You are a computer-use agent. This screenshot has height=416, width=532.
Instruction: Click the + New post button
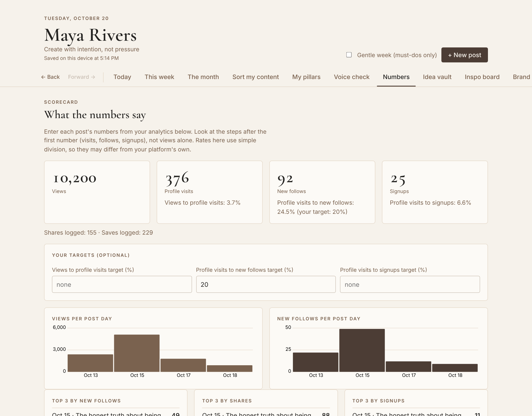[464, 55]
